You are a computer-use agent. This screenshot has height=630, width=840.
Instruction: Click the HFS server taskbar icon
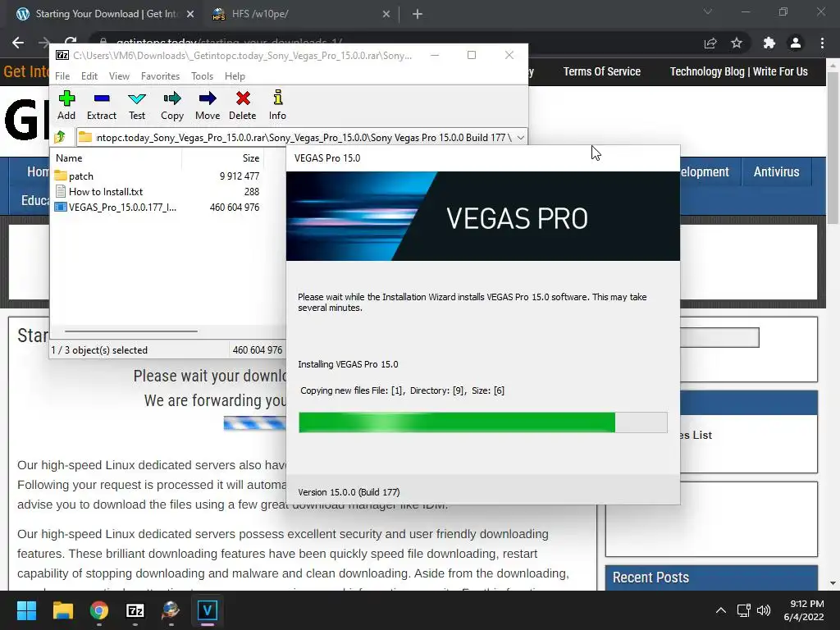[171, 610]
